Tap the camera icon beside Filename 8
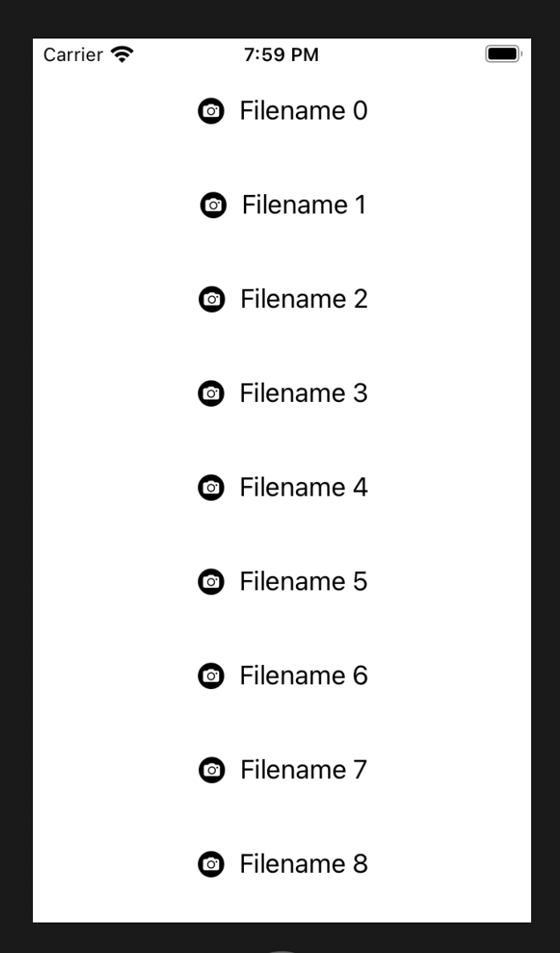Viewport: 560px width, 953px height. click(211, 865)
